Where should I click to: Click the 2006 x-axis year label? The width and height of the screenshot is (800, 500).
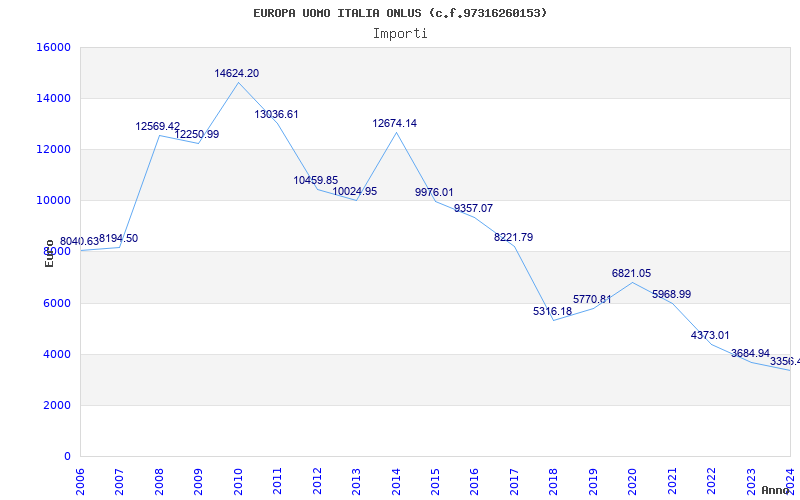[80, 481]
